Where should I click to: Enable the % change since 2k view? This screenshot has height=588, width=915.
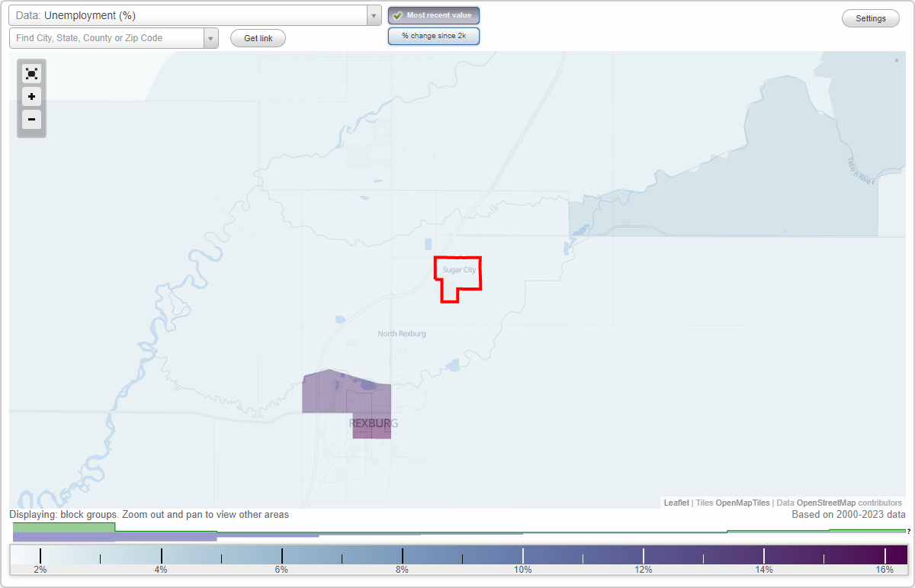(x=433, y=36)
